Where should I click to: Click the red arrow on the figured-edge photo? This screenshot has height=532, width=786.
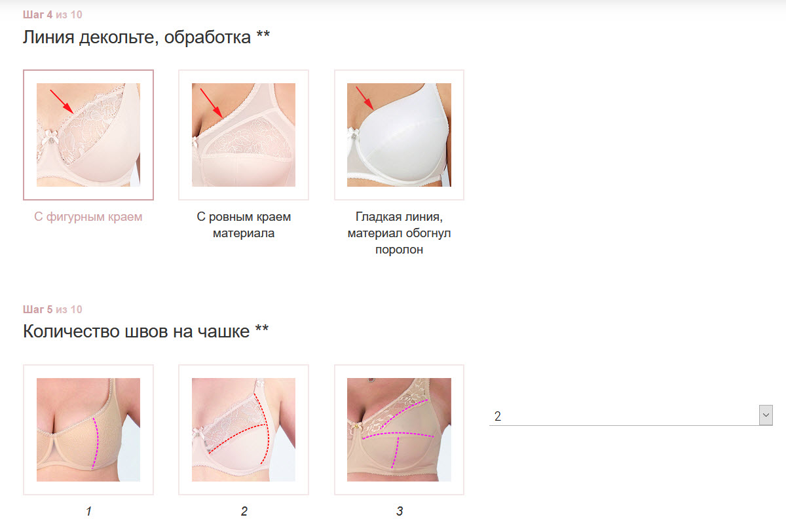point(63,102)
